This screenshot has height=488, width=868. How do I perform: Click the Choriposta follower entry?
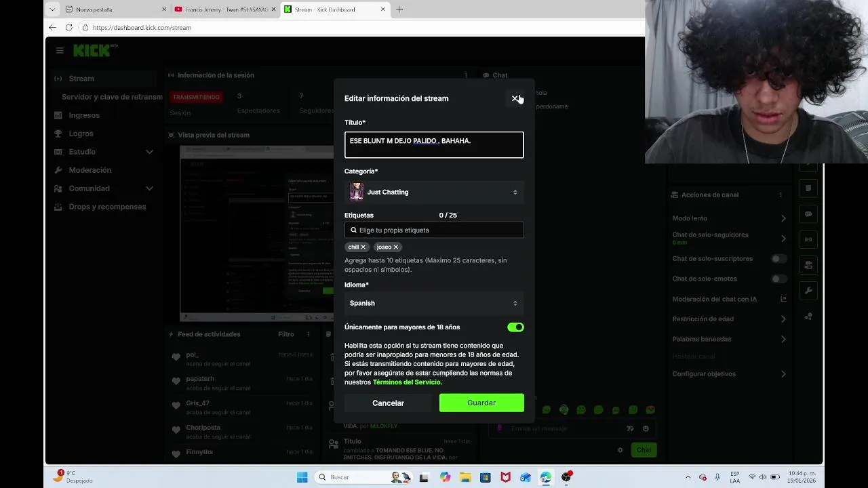[x=241, y=432]
